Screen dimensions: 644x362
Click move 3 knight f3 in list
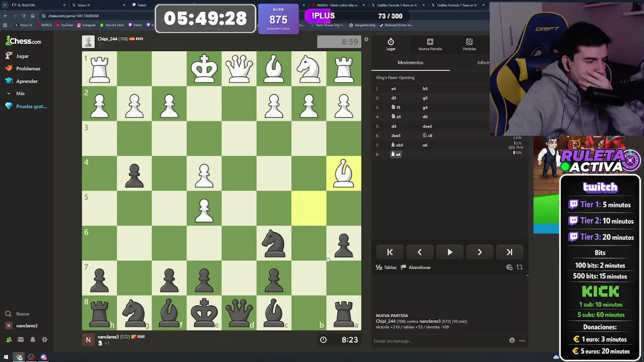click(396, 108)
